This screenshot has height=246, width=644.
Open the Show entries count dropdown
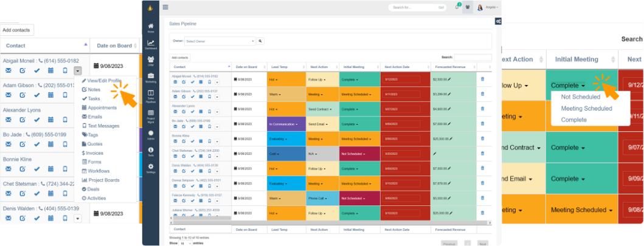pos(185,243)
